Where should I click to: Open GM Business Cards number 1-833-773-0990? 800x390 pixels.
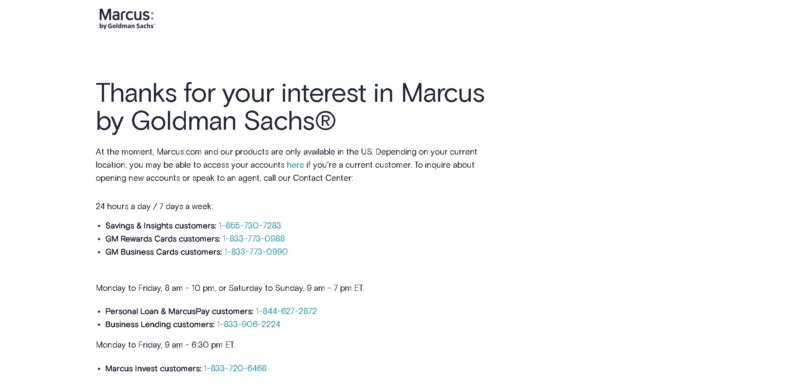click(x=256, y=252)
